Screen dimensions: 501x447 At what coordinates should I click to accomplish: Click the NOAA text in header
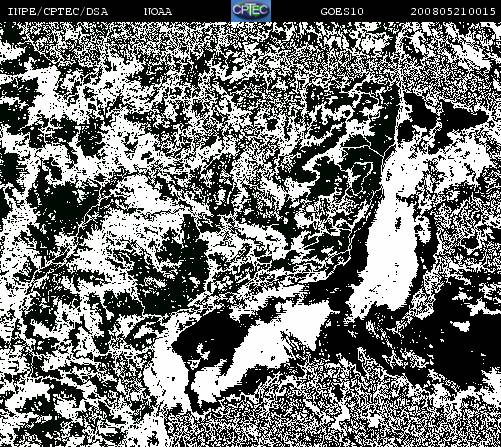coord(158,12)
